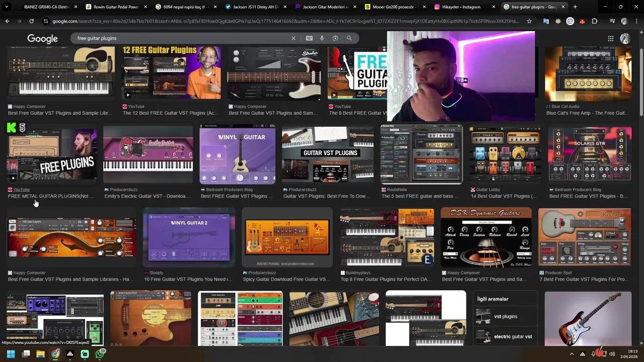644x362 pixels.
Task: Open volume control in system tray
Action: click(612, 354)
